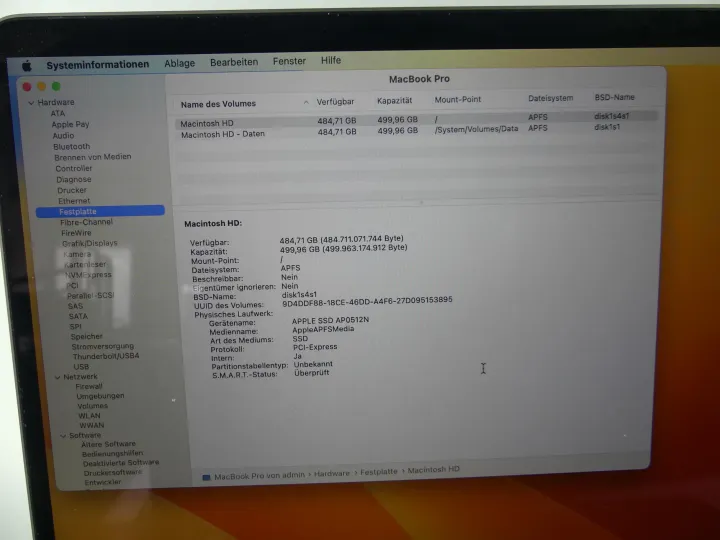720x540 pixels.
Task: Select Grafik/Displays in the sidebar
Action: (90, 243)
